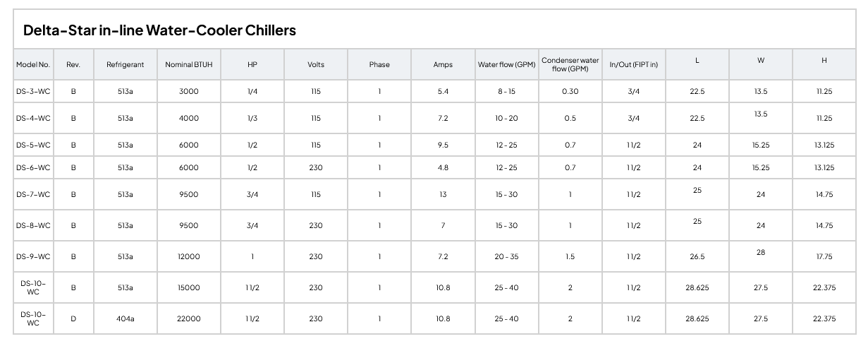Click the DS-7-WC model row label
The width and height of the screenshot is (868, 346).
33,195
